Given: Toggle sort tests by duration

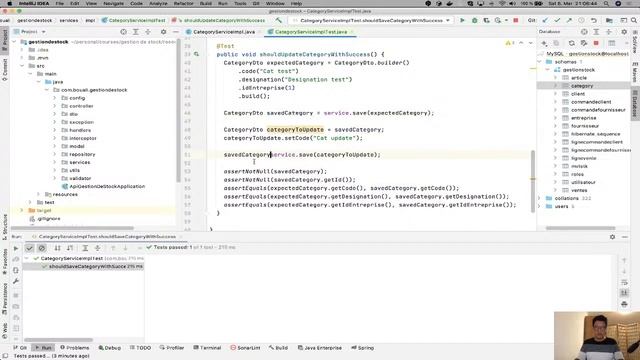Looking at the screenshot, I should tap(70, 248).
